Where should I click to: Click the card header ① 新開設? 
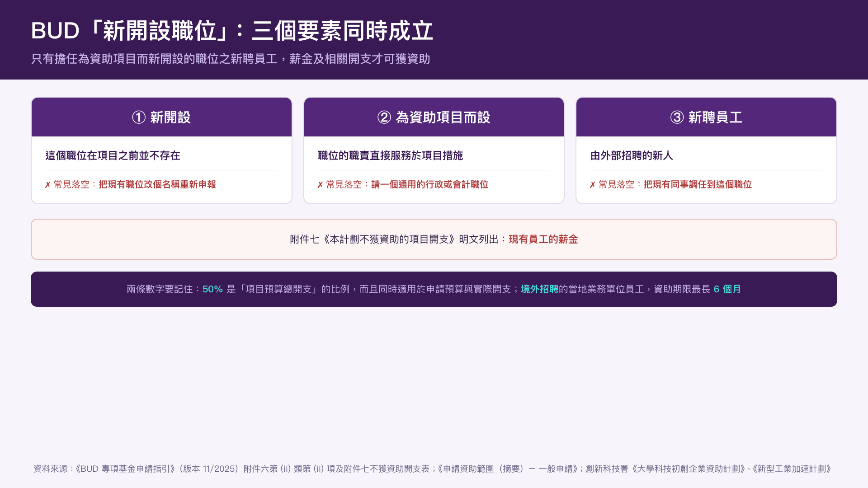(x=161, y=117)
